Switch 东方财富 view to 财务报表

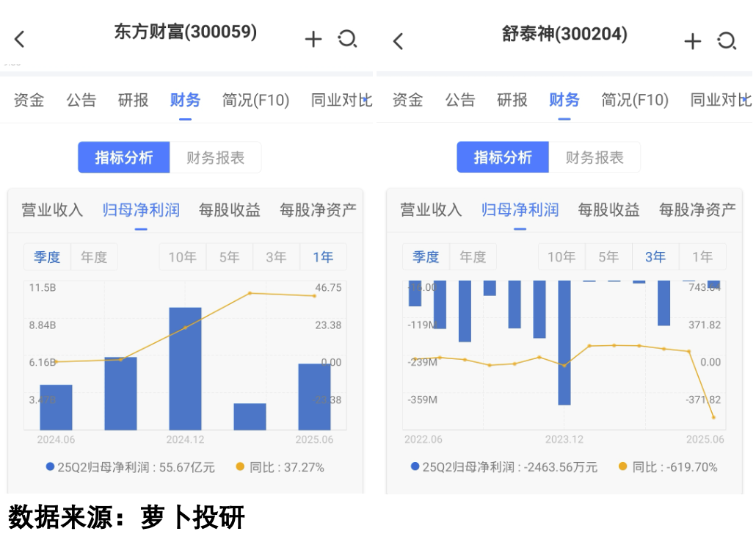(216, 156)
